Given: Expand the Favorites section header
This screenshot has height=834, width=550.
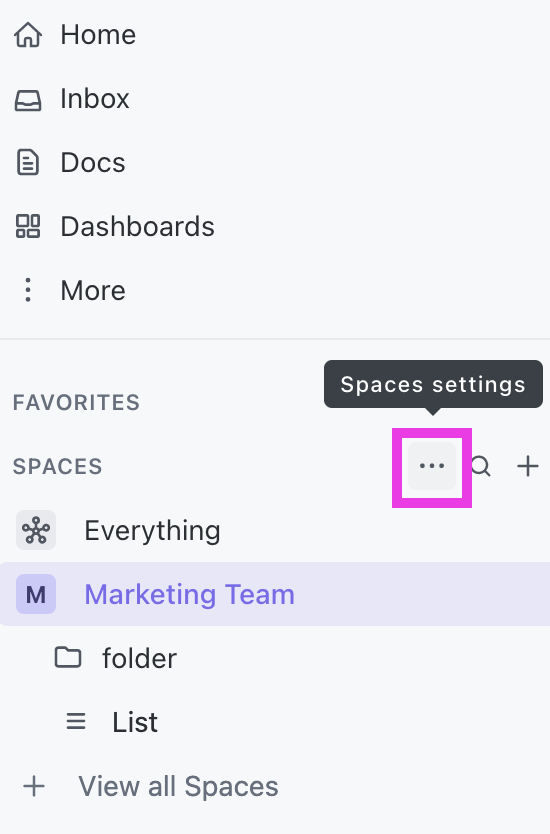Looking at the screenshot, I should (x=76, y=403).
